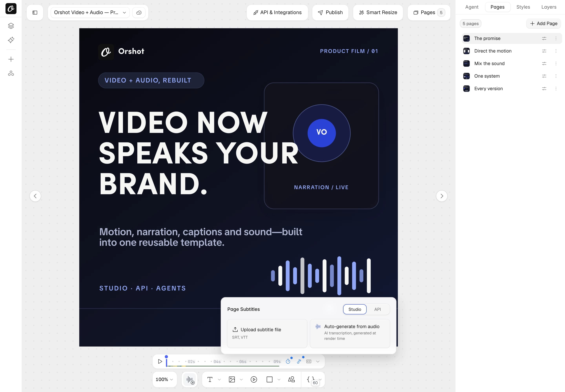Viewport: 565px width, 392px height.
Task: Click the Orshot logo at top-left
Action: click(11, 9)
